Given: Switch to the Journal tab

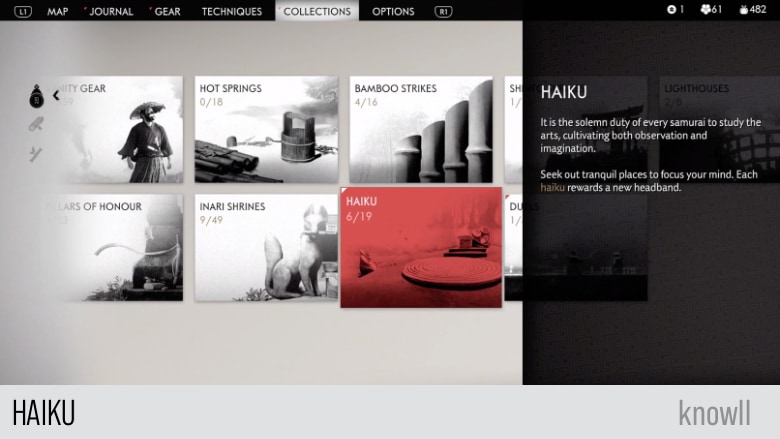Looking at the screenshot, I should (x=111, y=11).
